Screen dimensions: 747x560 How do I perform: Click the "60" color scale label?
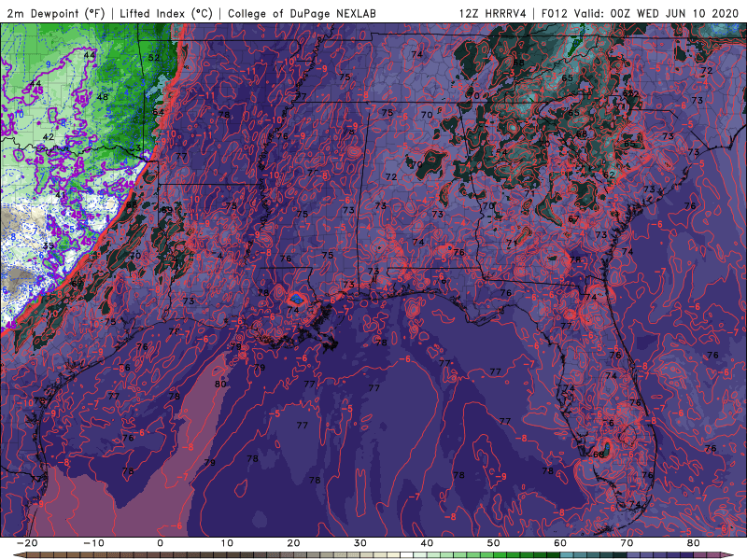click(x=560, y=543)
